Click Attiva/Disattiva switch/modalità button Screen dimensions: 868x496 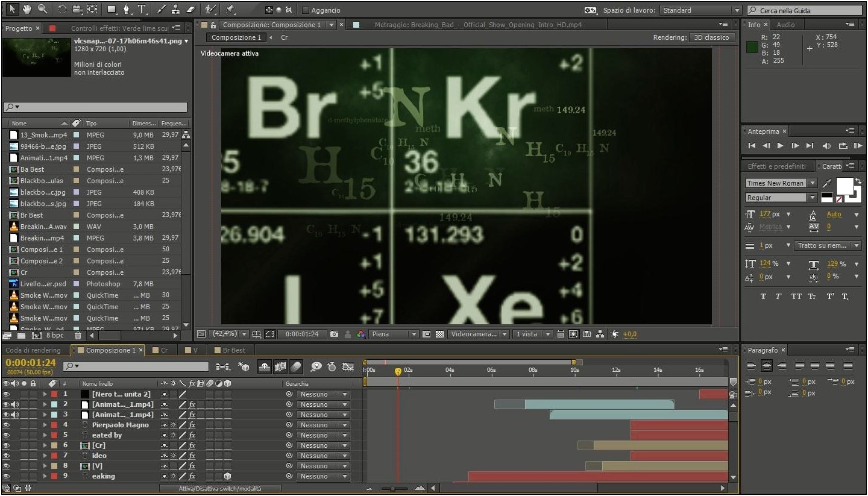221,489
